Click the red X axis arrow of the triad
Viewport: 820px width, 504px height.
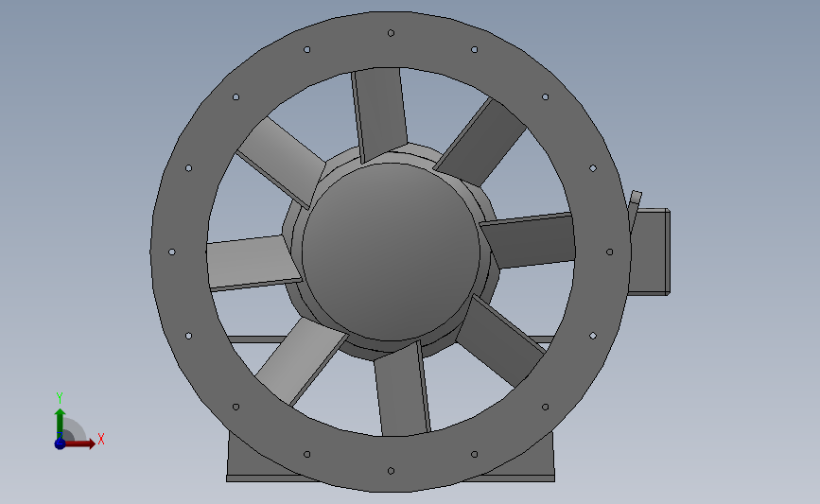click(x=79, y=443)
